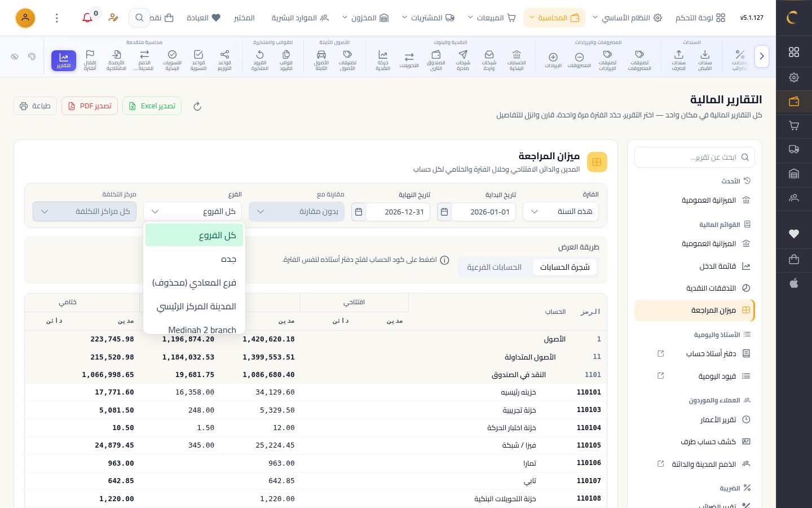Open the تاريخ النهاية calendar picker icon

(x=359, y=212)
